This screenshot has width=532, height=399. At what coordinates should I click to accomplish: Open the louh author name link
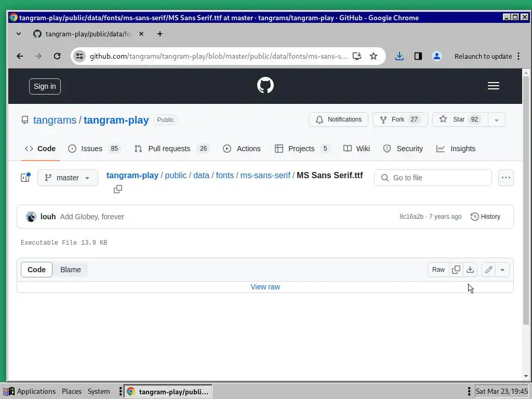click(x=48, y=217)
